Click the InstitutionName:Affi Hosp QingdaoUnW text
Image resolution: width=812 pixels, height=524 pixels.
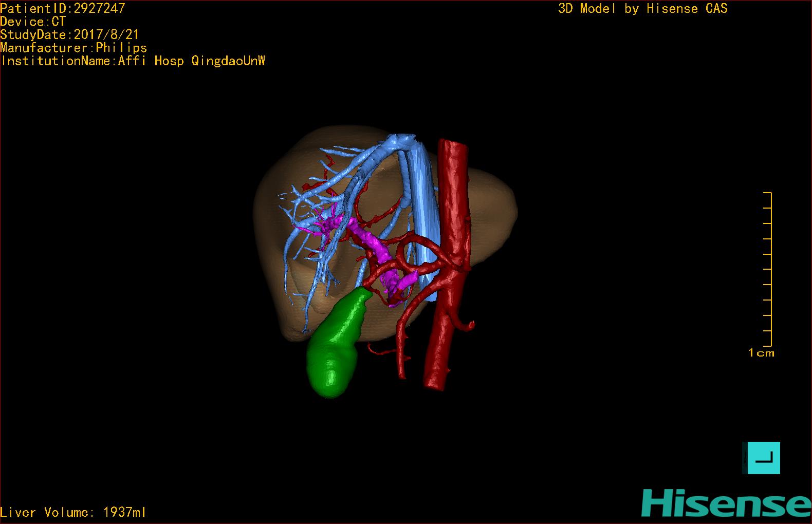coord(133,61)
